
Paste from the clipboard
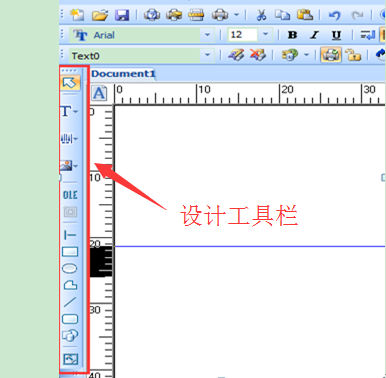[x=305, y=15]
